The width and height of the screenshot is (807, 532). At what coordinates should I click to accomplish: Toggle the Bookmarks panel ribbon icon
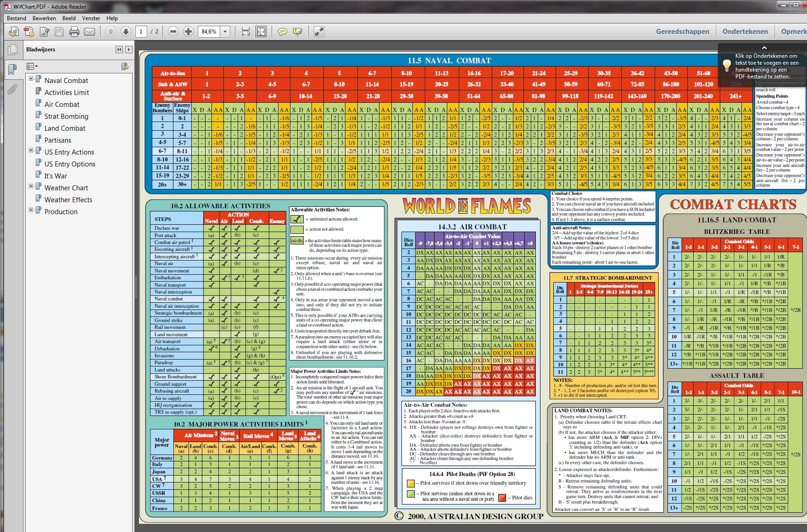pos(12,70)
